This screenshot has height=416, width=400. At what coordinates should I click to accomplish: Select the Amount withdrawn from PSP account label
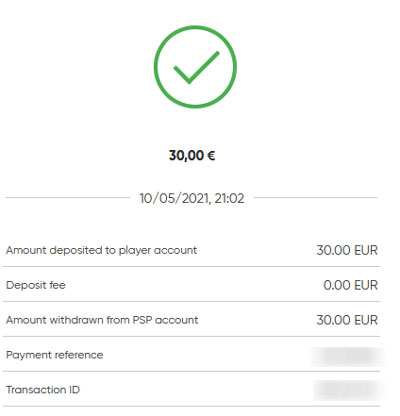pos(102,320)
